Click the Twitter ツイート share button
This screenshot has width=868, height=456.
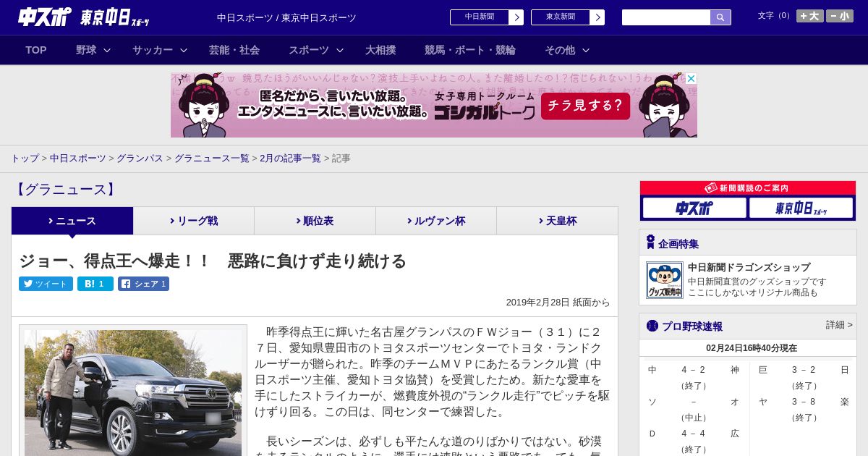(46, 284)
